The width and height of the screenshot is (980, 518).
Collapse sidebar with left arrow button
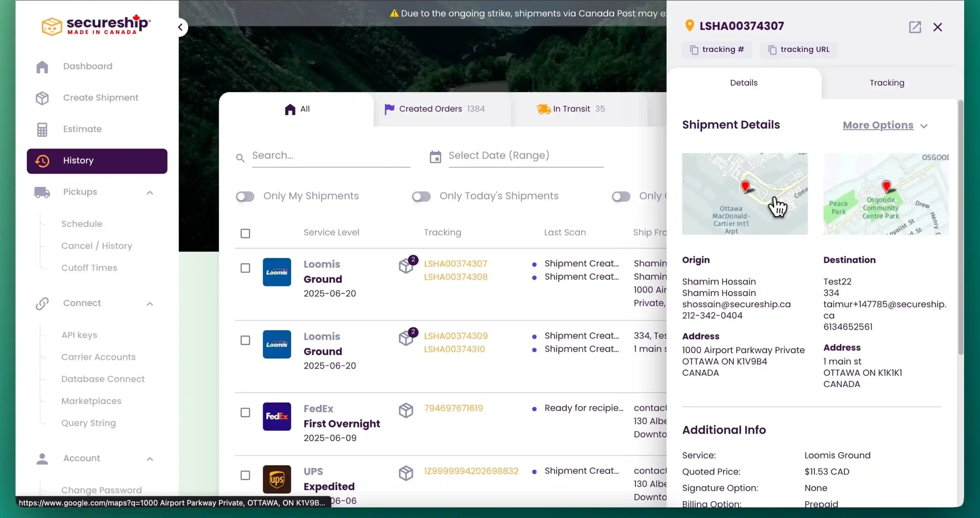(x=180, y=28)
